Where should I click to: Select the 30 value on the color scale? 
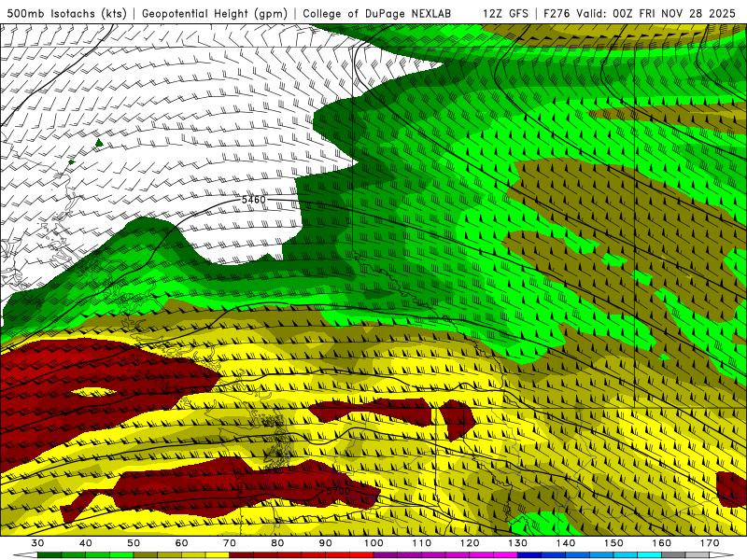click(x=37, y=543)
